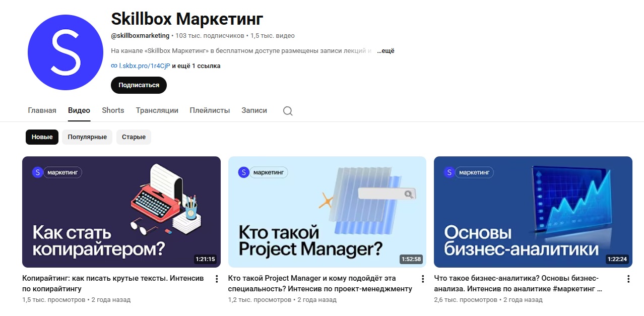
Task: Open the more options menu for the business analytics video
Action: [x=628, y=279]
